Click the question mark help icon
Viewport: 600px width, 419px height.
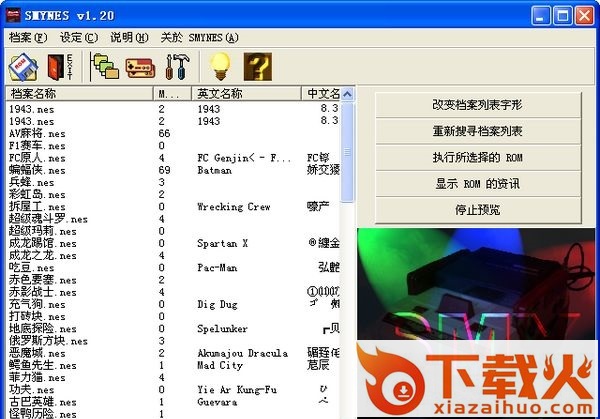coord(258,67)
